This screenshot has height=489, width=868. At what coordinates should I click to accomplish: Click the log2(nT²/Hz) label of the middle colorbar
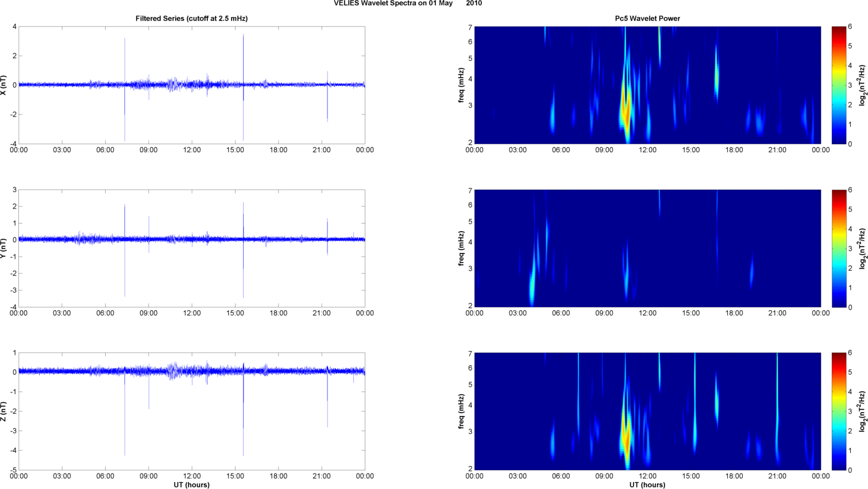[x=862, y=248]
